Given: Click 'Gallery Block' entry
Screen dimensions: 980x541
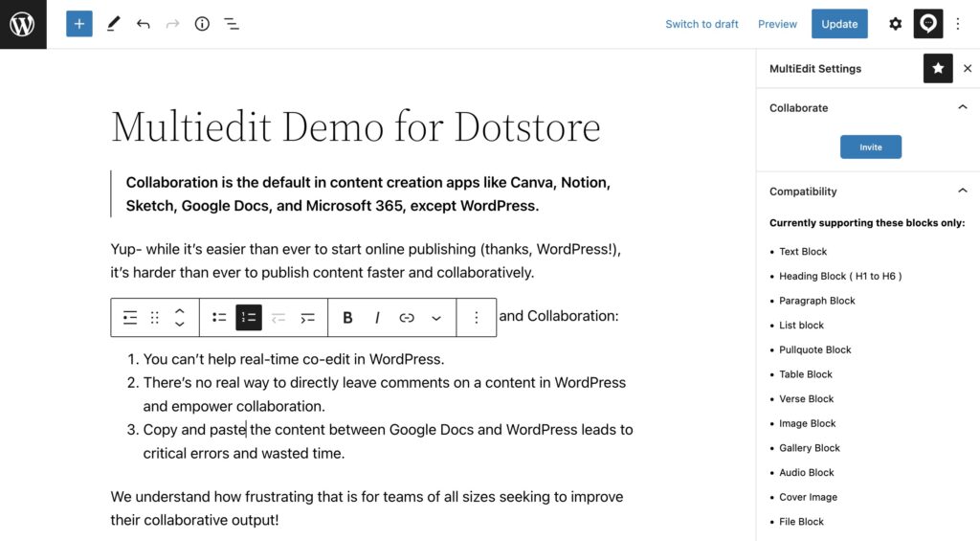Looking at the screenshot, I should [810, 448].
